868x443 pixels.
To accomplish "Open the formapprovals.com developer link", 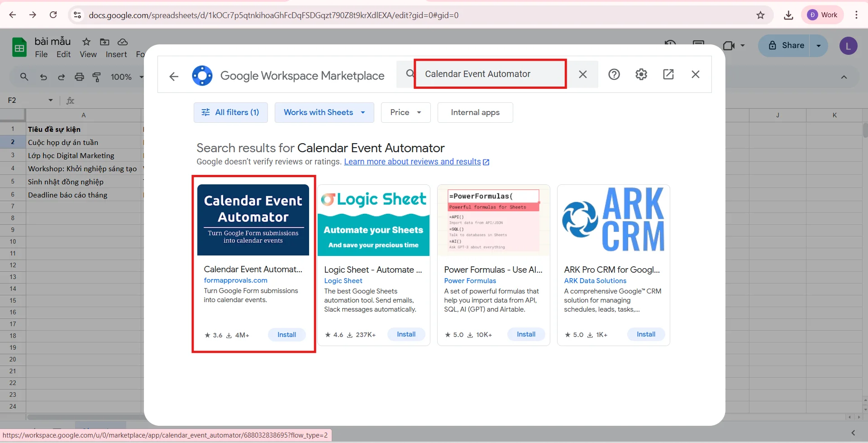I will tap(235, 280).
